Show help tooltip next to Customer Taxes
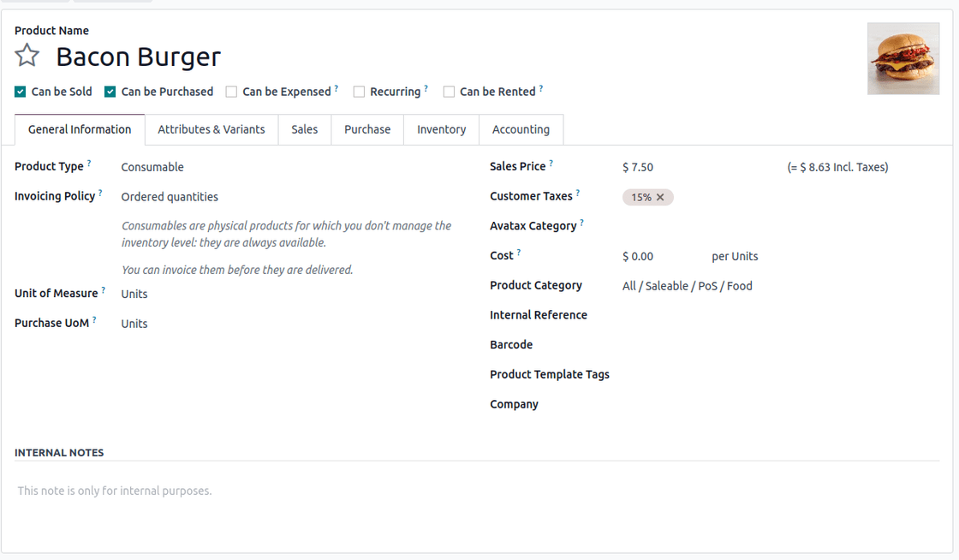 578,193
